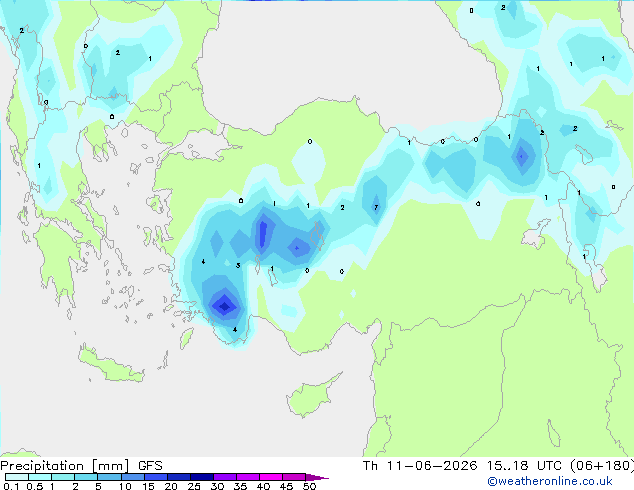Click the 'Th 11-06-2026' date text
Image resolution: width=634 pixels, height=490 pixels.
420,466
